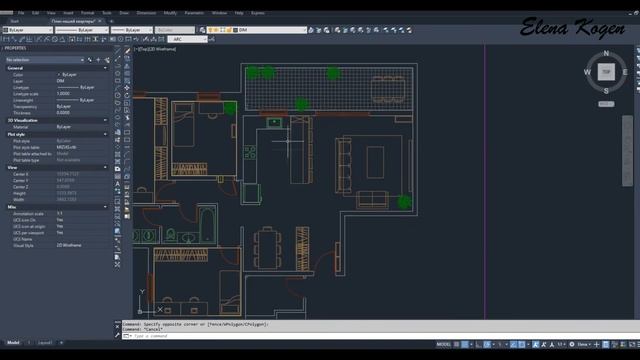
Task: Select the Rotate tool in Modify toolbar
Action: pyautogui.click(x=127, y=95)
